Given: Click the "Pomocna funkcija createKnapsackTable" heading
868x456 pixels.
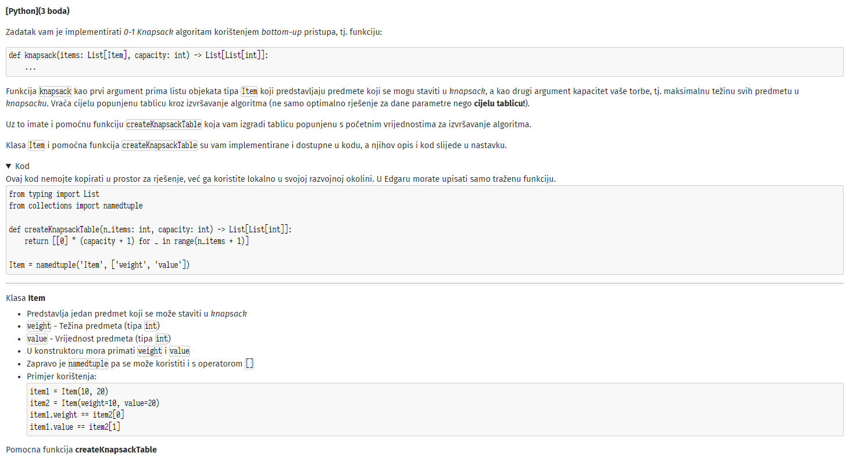Looking at the screenshot, I should (81, 450).
